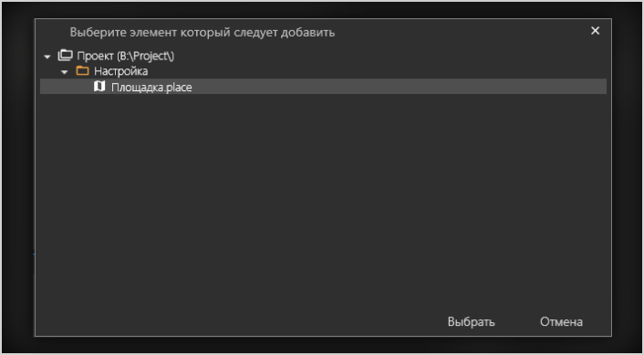Select the Настройка folder label
The height and width of the screenshot is (355, 644).
[x=120, y=71]
